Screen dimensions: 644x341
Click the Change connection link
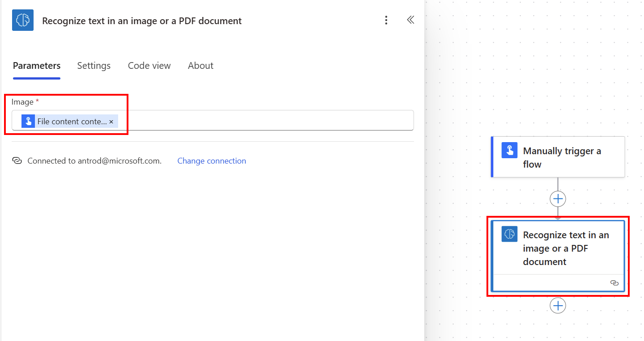tap(212, 160)
